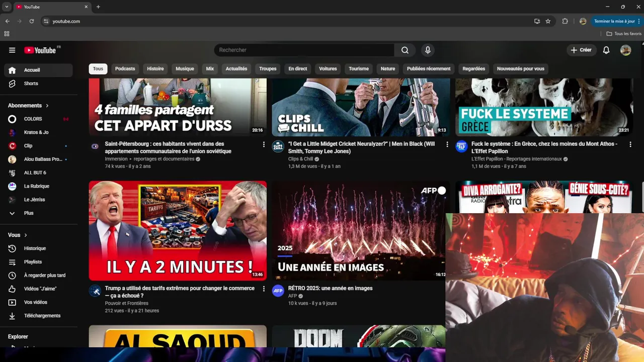Screen dimensions: 644x362
Task: Open the Kratos & Jo subscription
Action: (38, 132)
